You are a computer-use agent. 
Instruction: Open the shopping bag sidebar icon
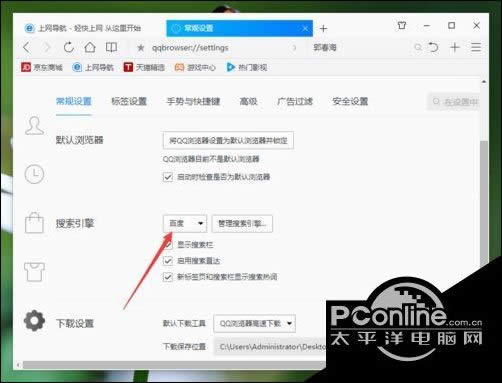click(x=34, y=223)
